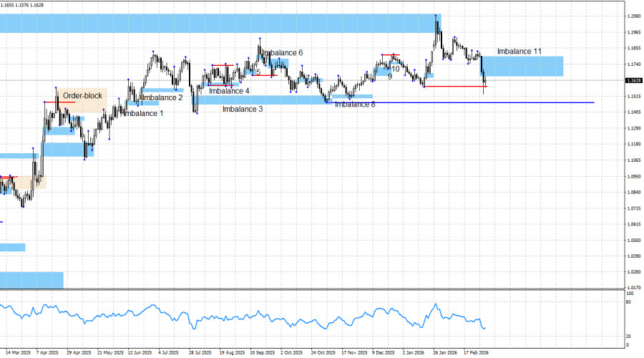Select the Imbalance 4 label

point(229,91)
